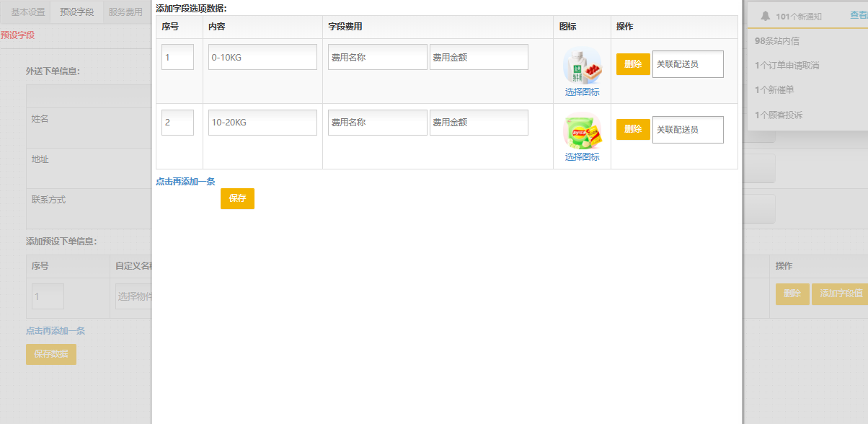Click the 费用金额 field in row 1
The width and height of the screenshot is (868, 424).
pos(479,57)
